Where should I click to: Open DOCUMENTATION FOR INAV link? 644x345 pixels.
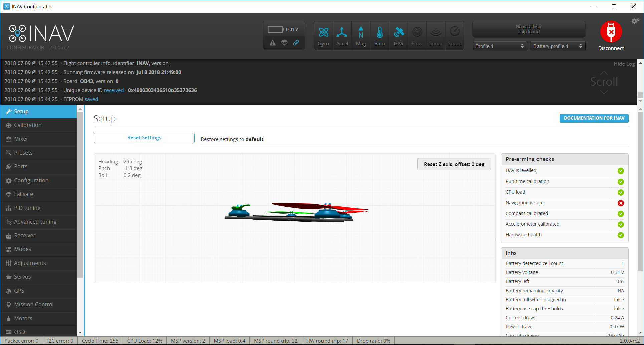tap(594, 118)
